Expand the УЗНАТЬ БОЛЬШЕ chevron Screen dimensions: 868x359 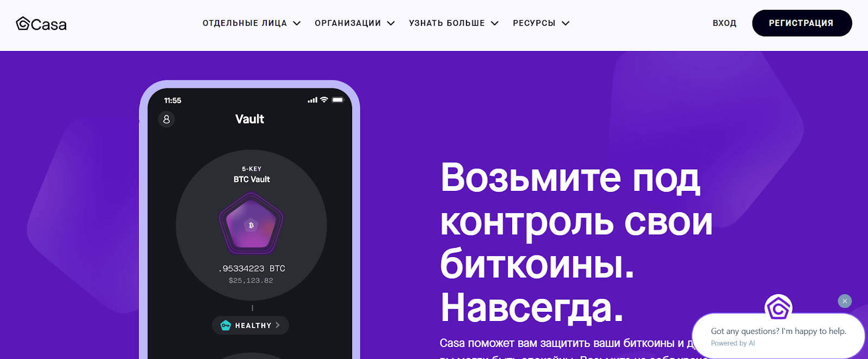pyautogui.click(x=495, y=23)
